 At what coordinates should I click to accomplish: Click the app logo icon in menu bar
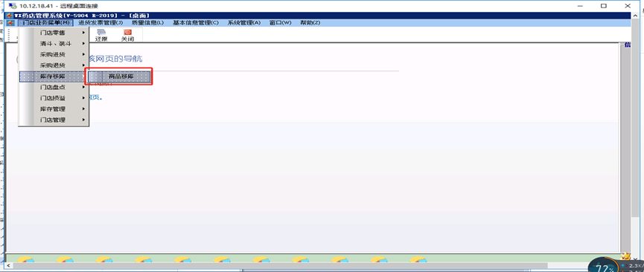[x=10, y=22]
